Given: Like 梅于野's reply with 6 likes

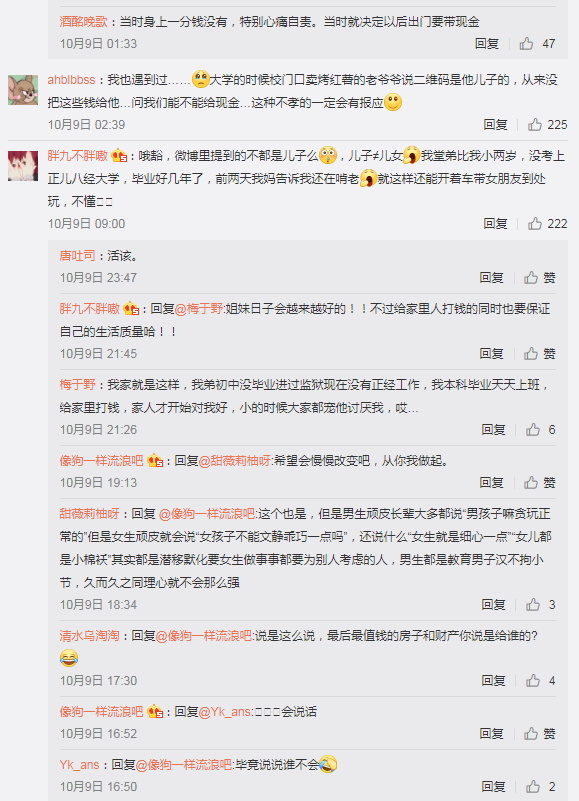Looking at the screenshot, I should click(x=533, y=430).
